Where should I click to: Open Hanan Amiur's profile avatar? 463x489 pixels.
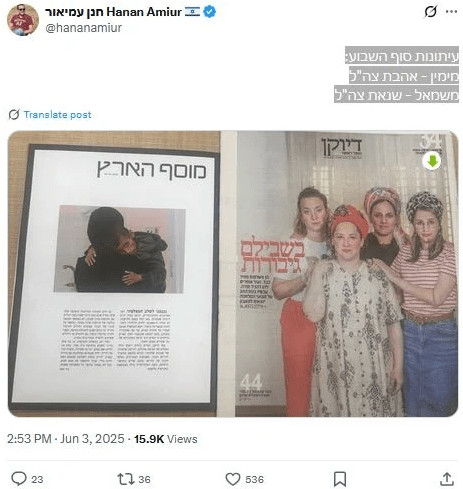pos(23,20)
